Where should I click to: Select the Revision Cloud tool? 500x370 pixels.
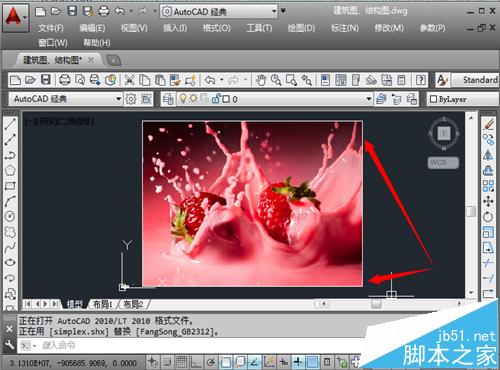click(x=10, y=232)
